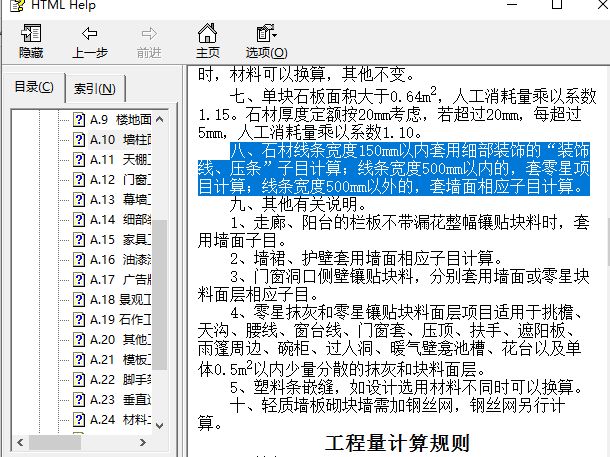Click the help page icon beside A.24
The width and height of the screenshot is (610, 457).
[x=79, y=420]
